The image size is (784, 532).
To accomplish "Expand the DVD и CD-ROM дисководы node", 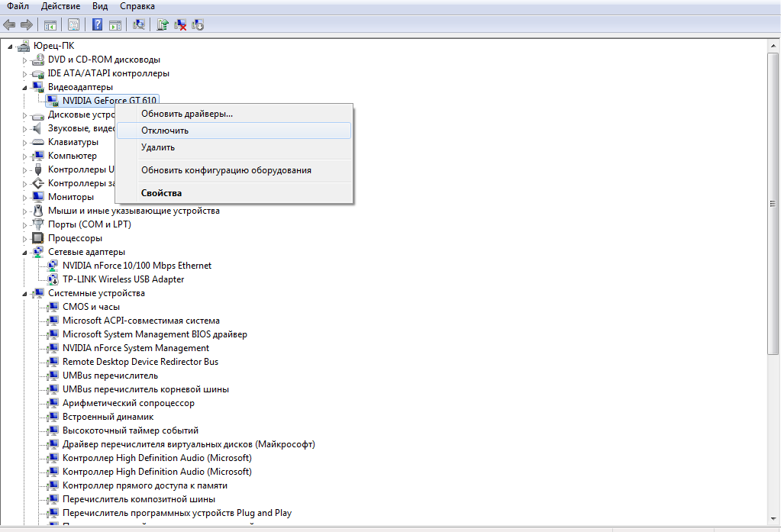I will click(25, 60).
